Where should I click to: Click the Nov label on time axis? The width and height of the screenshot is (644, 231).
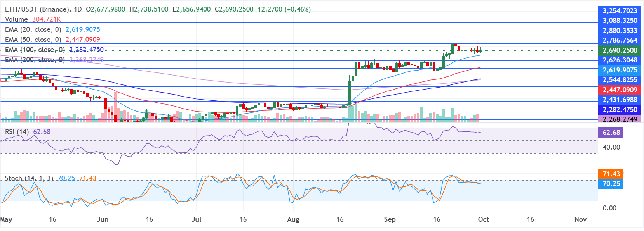coord(580,219)
